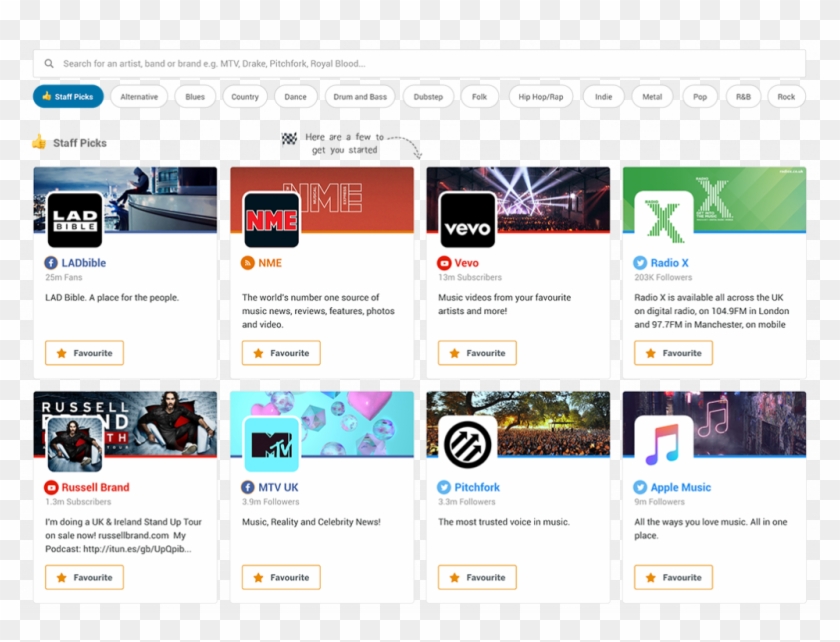Open the Pitchfork profile link

(476, 488)
